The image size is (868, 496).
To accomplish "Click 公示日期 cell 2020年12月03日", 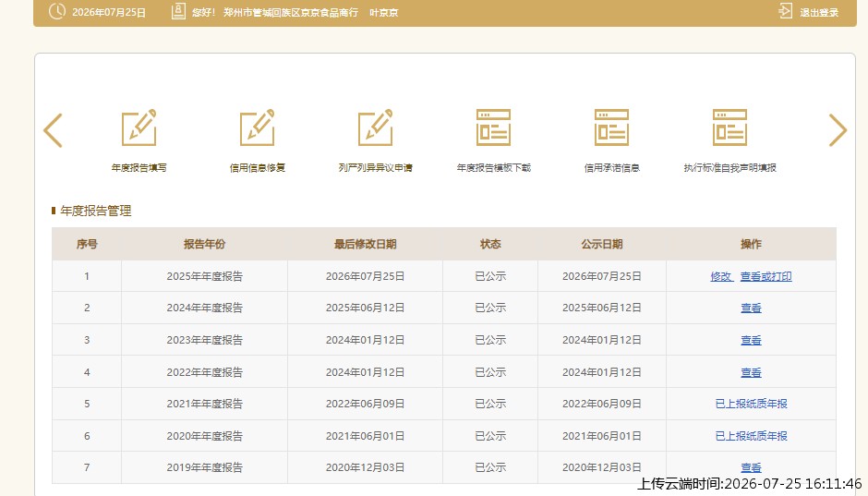I will [x=602, y=467].
